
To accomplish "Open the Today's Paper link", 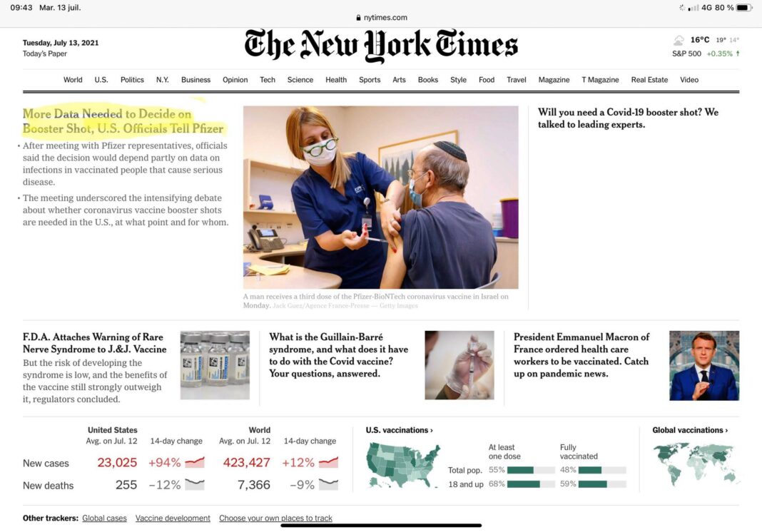I will tap(45, 53).
